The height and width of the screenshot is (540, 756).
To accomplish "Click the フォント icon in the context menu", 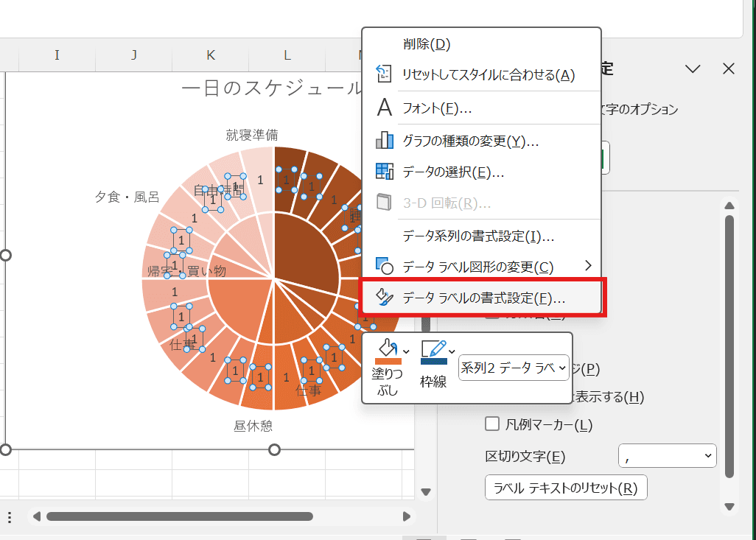I will 383,108.
